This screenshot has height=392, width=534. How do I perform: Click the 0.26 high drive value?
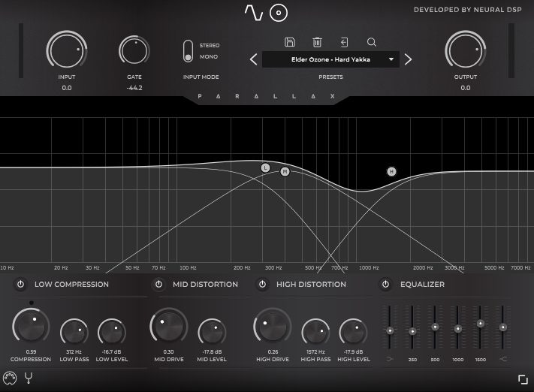[x=273, y=351]
